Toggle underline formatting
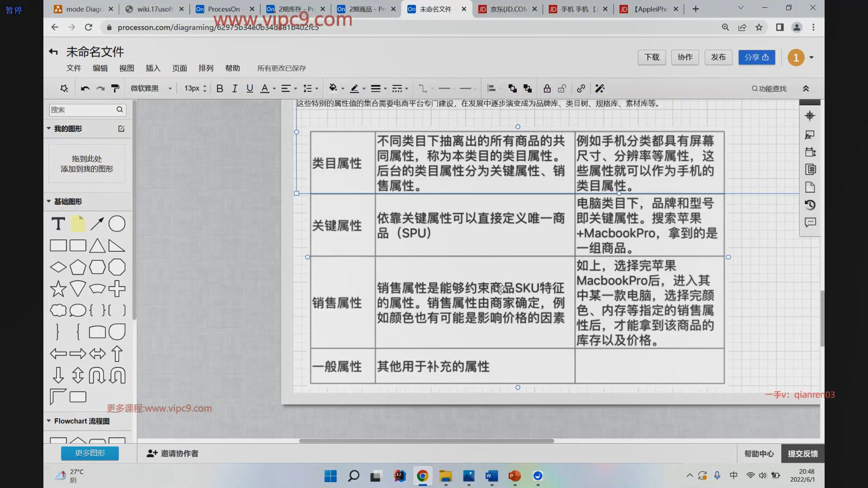Image resolution: width=868 pixels, height=488 pixels. click(x=250, y=89)
